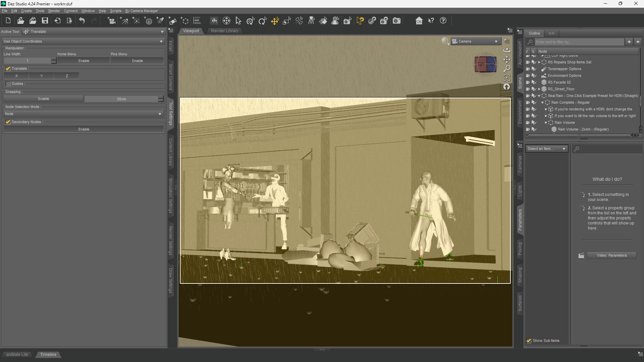
Task: Create a new point light
Action: [136, 21]
